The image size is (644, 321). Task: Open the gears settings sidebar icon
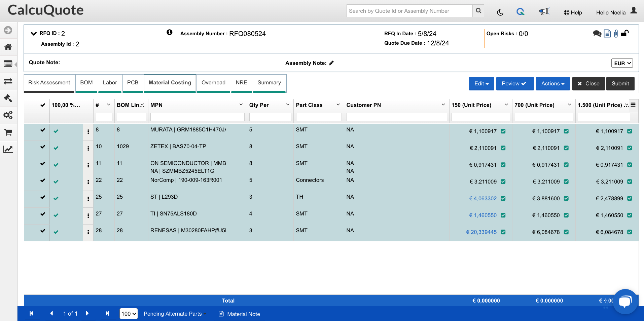click(8, 115)
